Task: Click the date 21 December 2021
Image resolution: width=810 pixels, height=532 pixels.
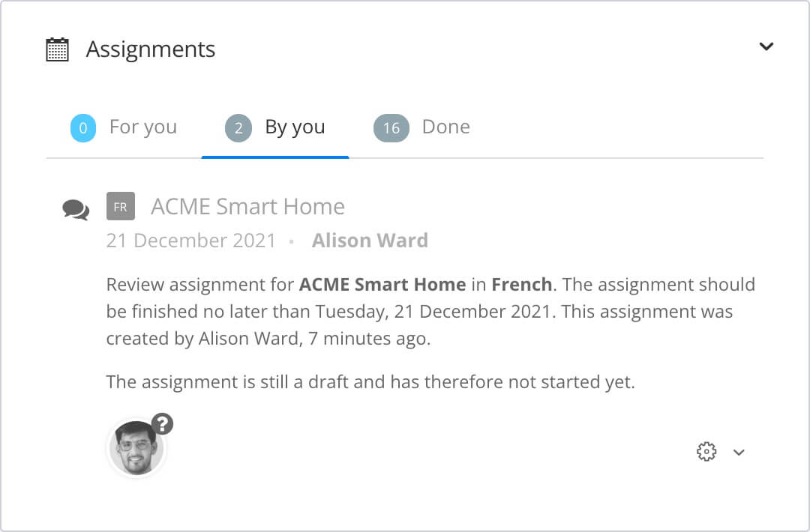Action: click(x=190, y=241)
